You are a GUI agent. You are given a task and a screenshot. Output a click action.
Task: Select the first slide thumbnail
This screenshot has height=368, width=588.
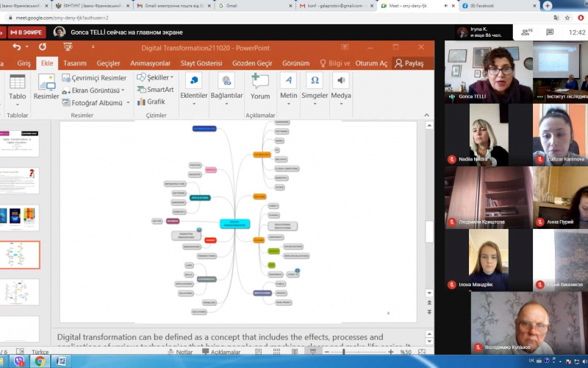(x=20, y=144)
